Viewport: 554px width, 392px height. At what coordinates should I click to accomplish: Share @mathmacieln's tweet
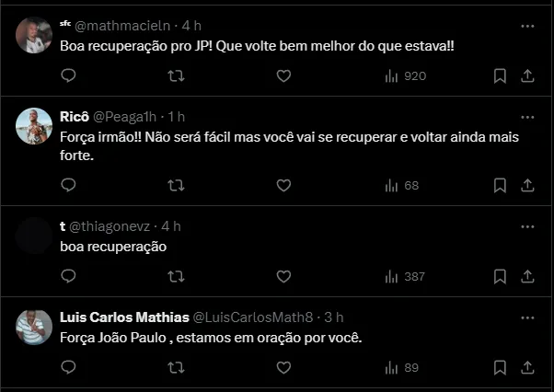[528, 75]
